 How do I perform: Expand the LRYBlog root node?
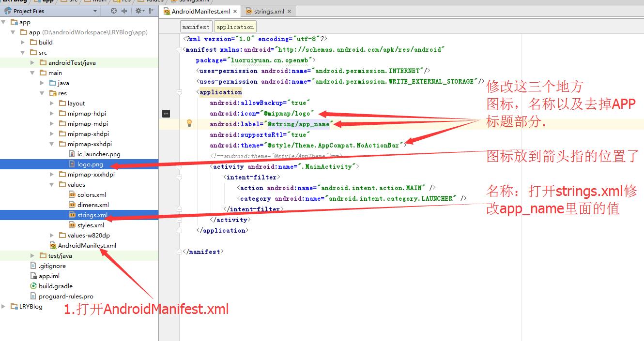pyautogui.click(x=3, y=306)
